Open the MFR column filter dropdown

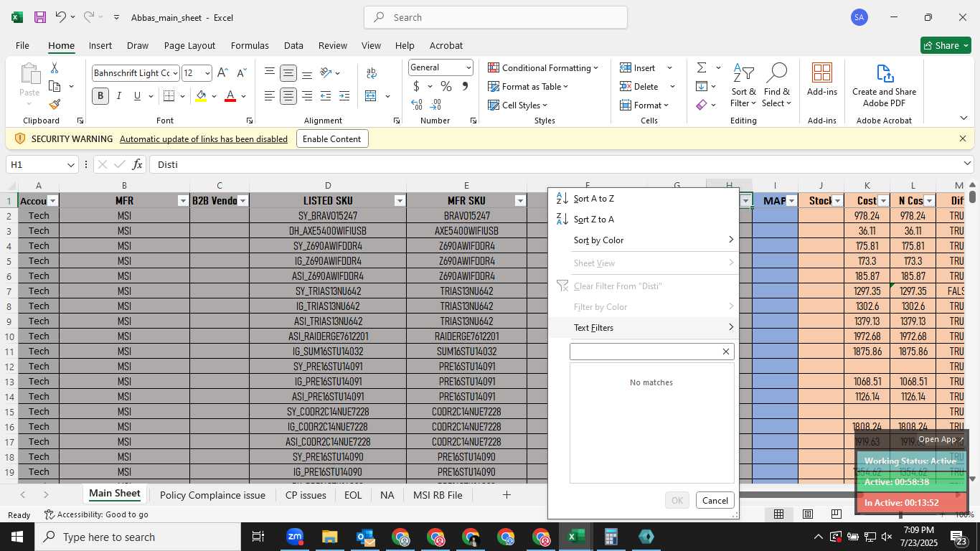point(183,201)
